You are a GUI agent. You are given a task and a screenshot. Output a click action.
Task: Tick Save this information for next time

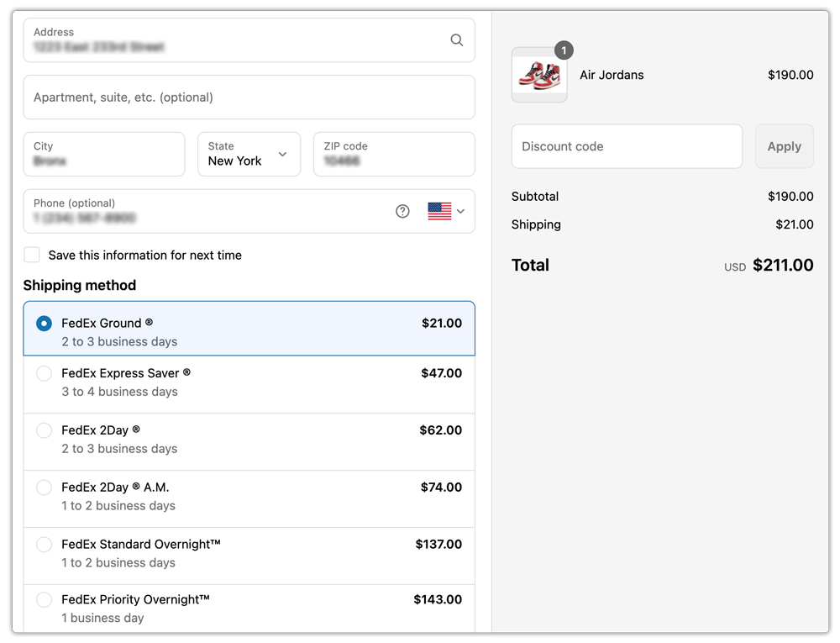click(x=32, y=255)
